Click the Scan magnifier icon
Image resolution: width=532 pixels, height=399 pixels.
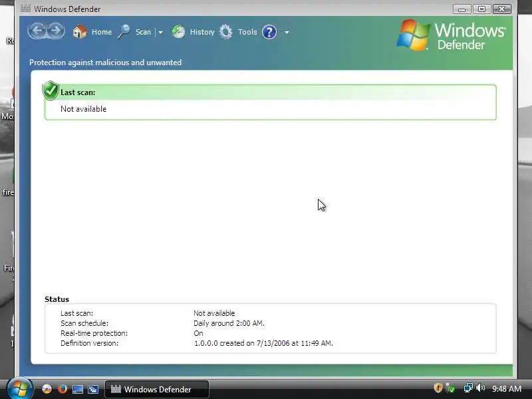point(124,32)
